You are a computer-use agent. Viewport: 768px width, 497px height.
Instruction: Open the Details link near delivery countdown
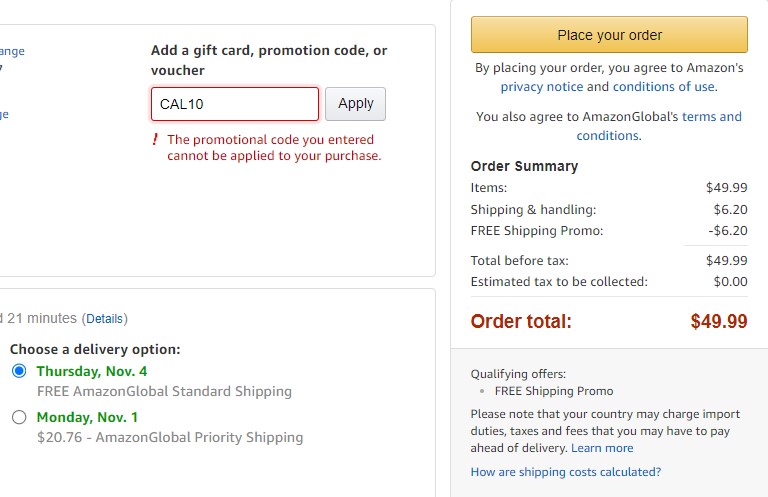click(104, 319)
